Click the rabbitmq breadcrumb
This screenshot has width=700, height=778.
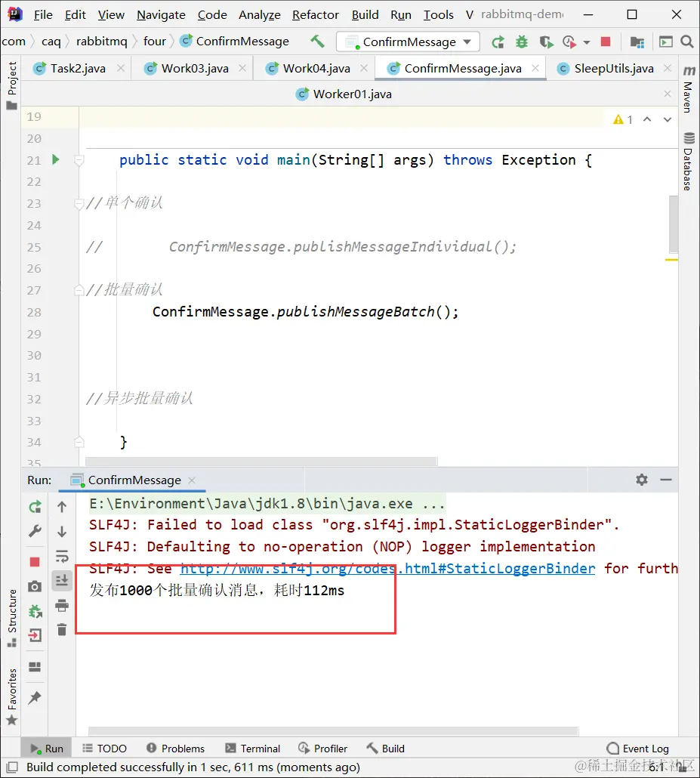tap(102, 42)
